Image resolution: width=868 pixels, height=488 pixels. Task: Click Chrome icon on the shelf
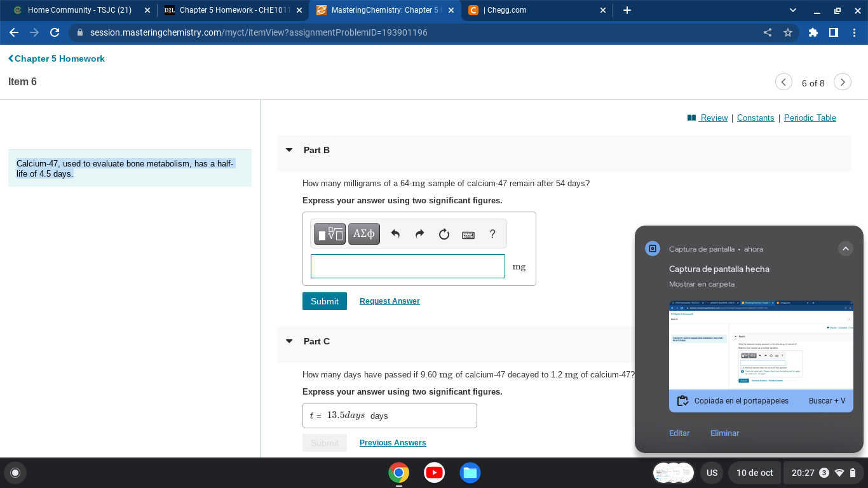point(399,473)
